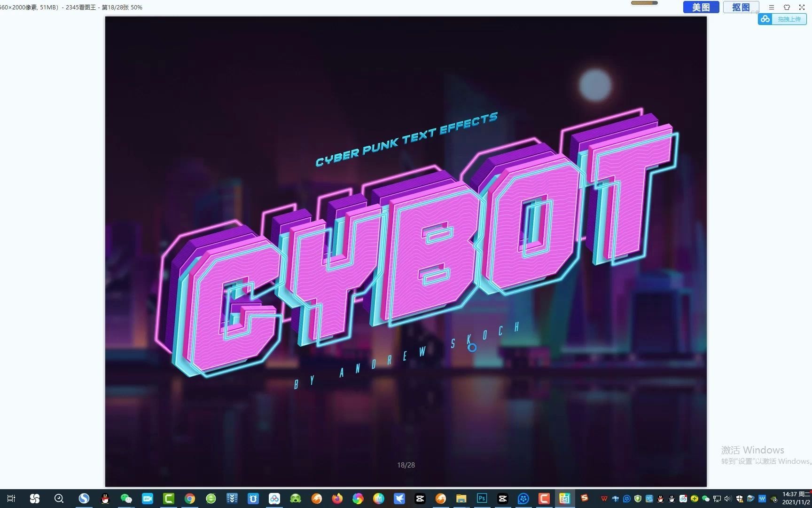
Task: Open the 抠图 cutout button
Action: 741,7
